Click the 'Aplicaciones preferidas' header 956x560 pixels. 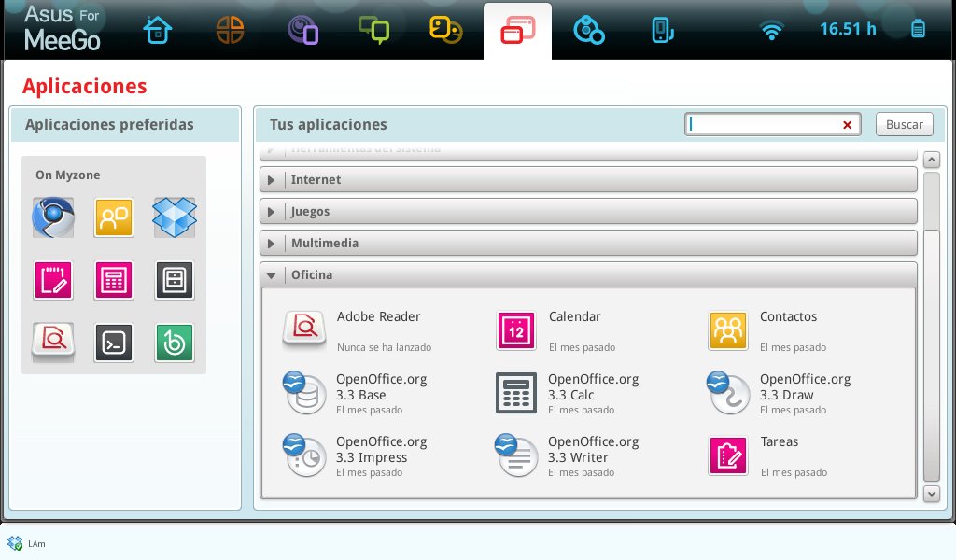109,124
